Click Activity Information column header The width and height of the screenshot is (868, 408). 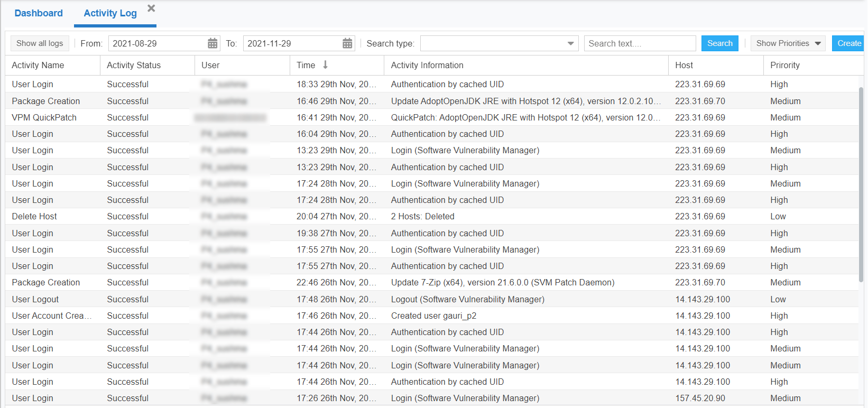tap(427, 65)
